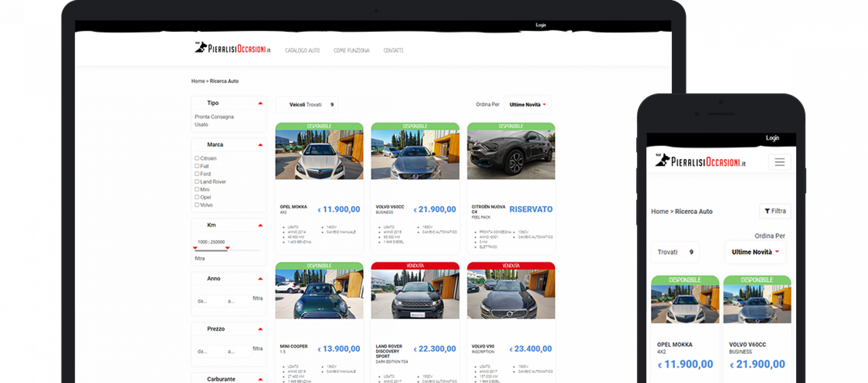Click filtra button in Prezzo panel
This screenshot has height=383, width=868.
click(257, 349)
